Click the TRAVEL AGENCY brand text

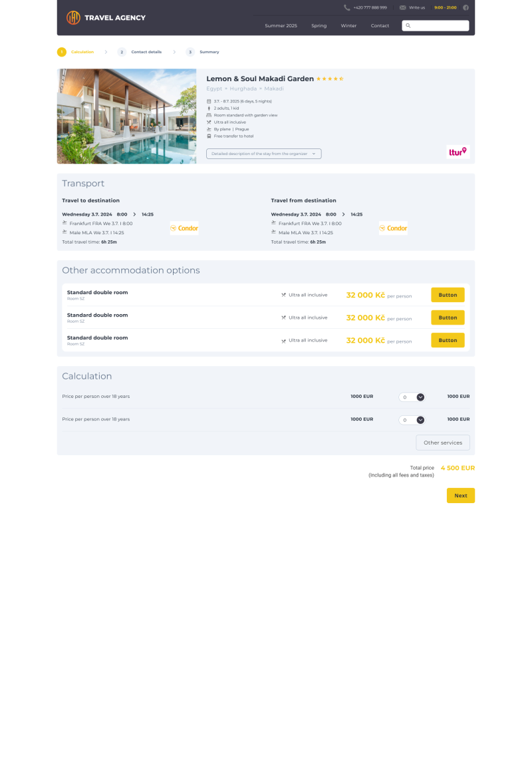115,17
